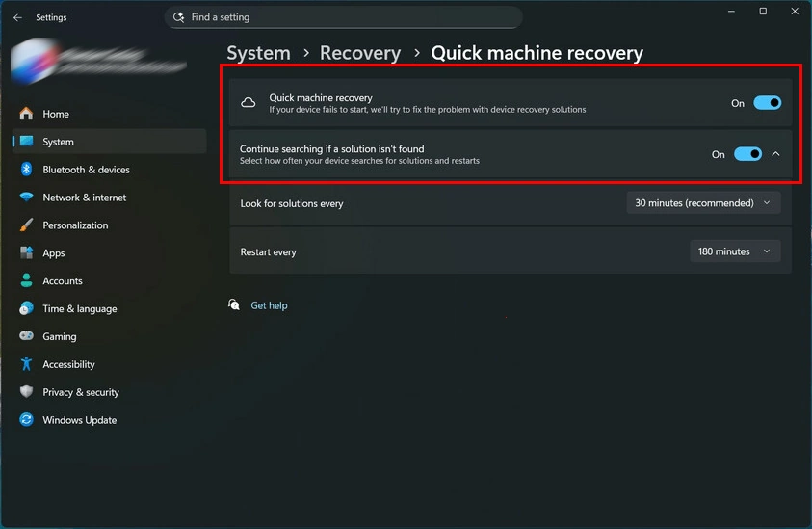The height and width of the screenshot is (529, 812).
Task: Open the 30 minutes (recommended) dropdown
Action: point(702,203)
